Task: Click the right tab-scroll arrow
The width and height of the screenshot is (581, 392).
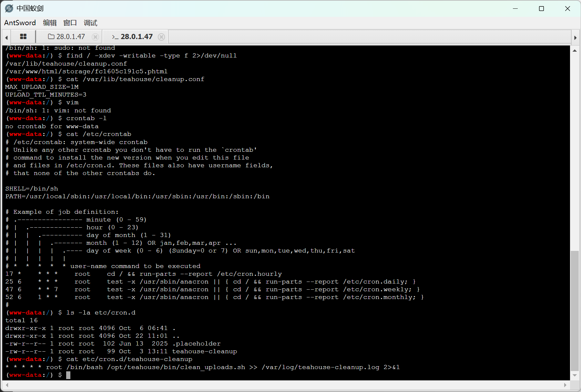Action: point(575,37)
